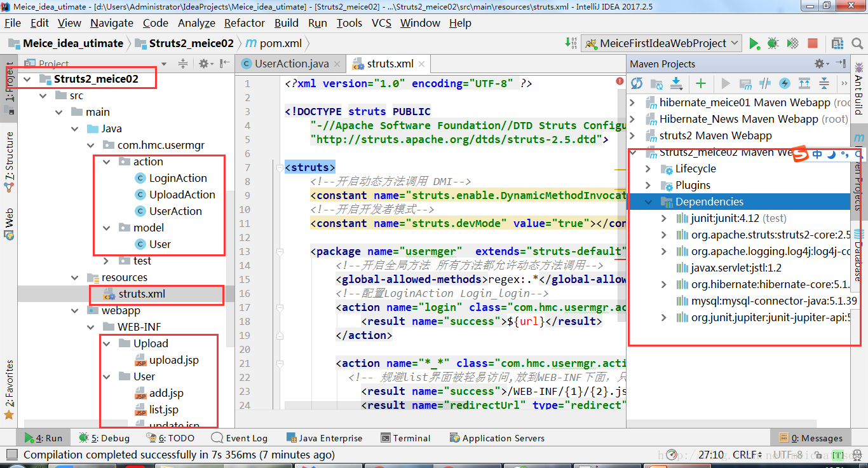
Task: Open Project panel settings gear
Action: [x=205, y=64]
